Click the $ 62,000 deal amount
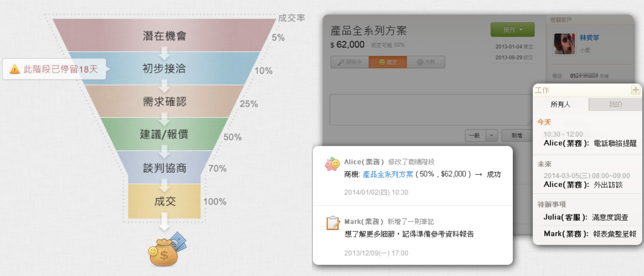This screenshot has height=276, width=644. pos(347,45)
